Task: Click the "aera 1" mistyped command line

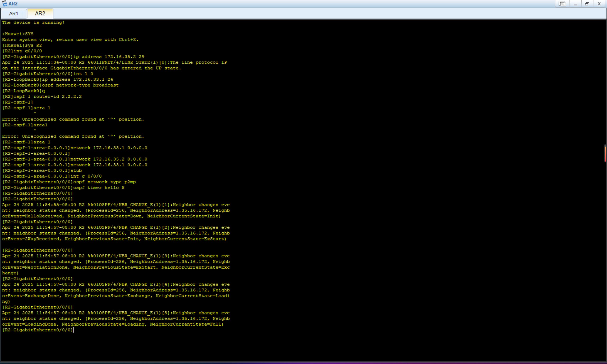Action: click(x=42, y=108)
